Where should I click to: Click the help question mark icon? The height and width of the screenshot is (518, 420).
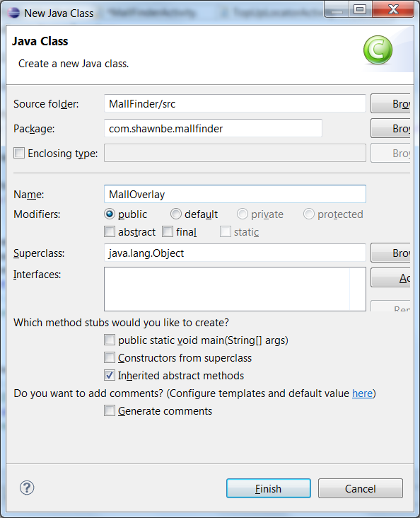(27, 488)
